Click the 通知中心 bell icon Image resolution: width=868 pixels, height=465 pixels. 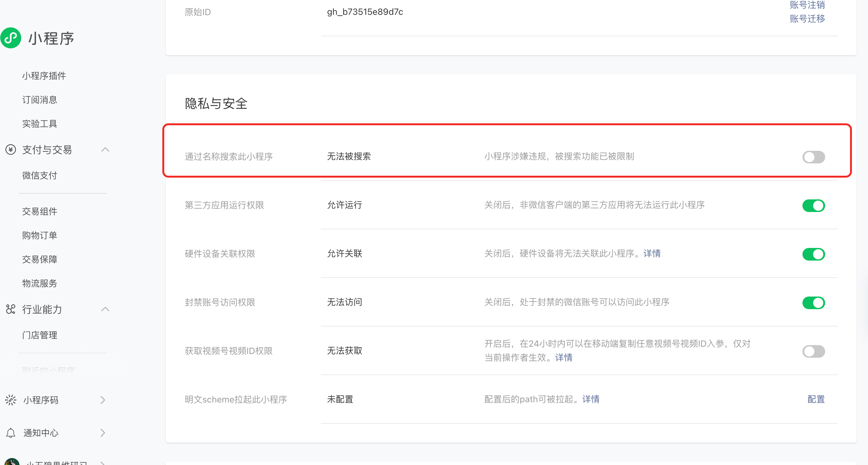tap(11, 433)
